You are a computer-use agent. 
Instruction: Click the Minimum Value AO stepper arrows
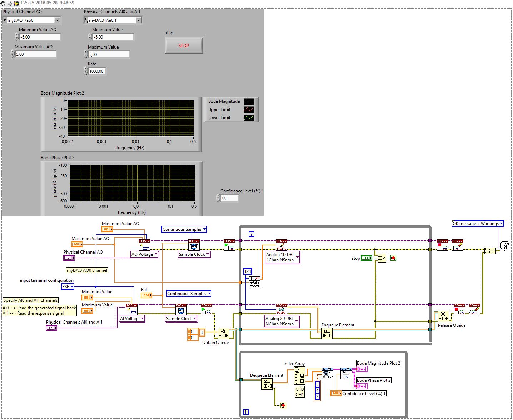[x=17, y=37]
